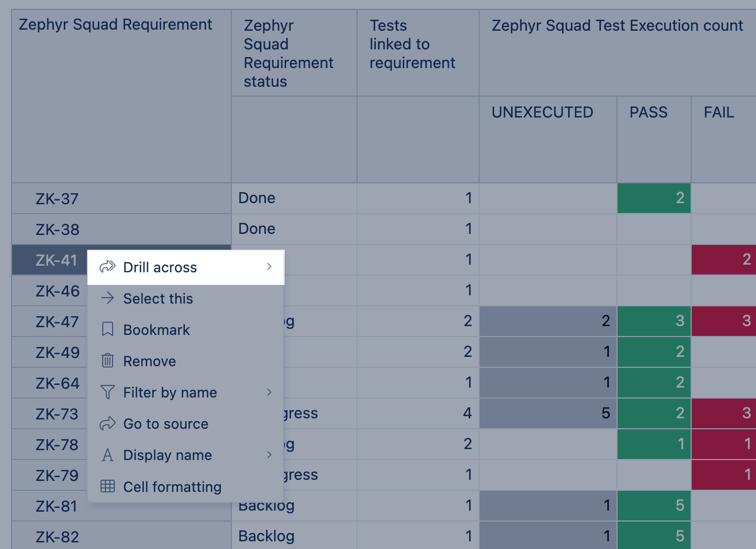Image resolution: width=756 pixels, height=549 pixels.
Task: Click the UNEXECUTED column header
Action: click(542, 113)
